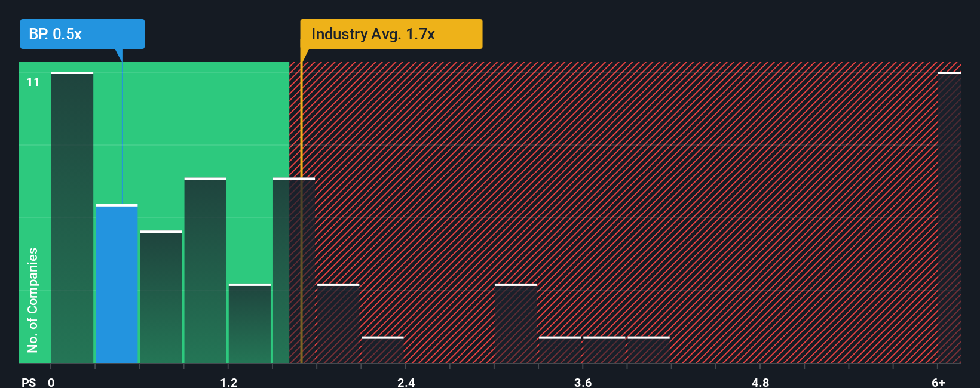
Task: Click the PS axis label
Action: 29,382
